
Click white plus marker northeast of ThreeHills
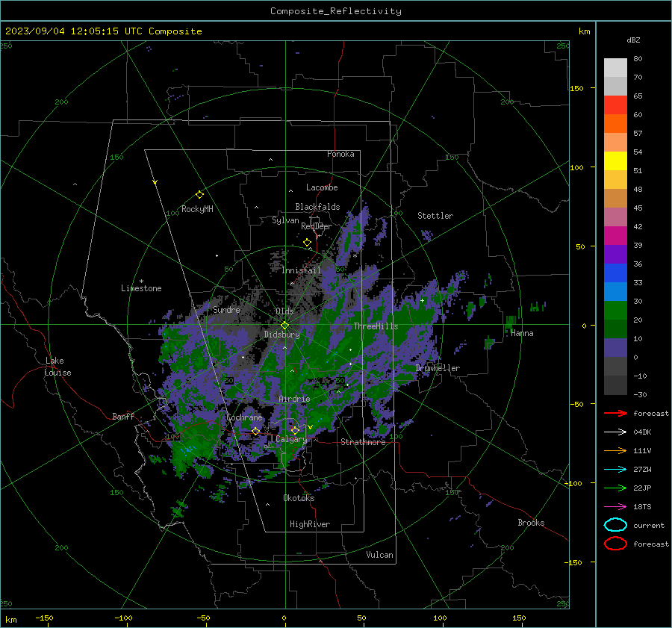pos(422,300)
